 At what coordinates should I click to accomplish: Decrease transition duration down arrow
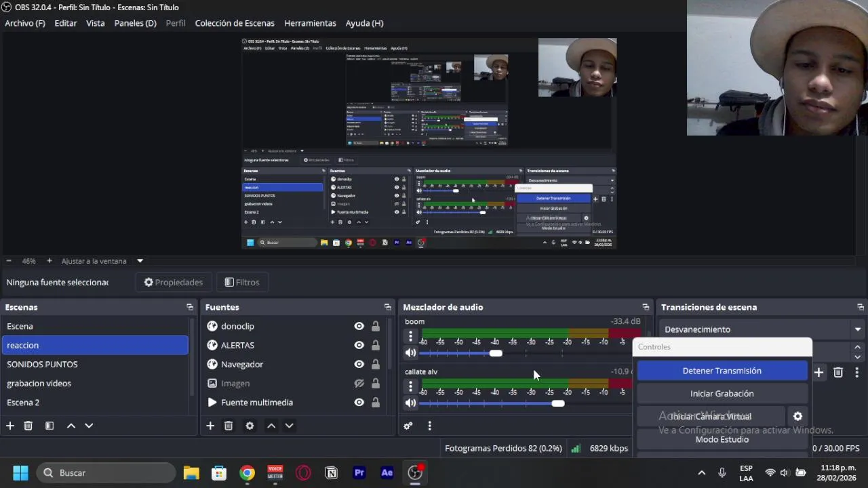coord(858,357)
